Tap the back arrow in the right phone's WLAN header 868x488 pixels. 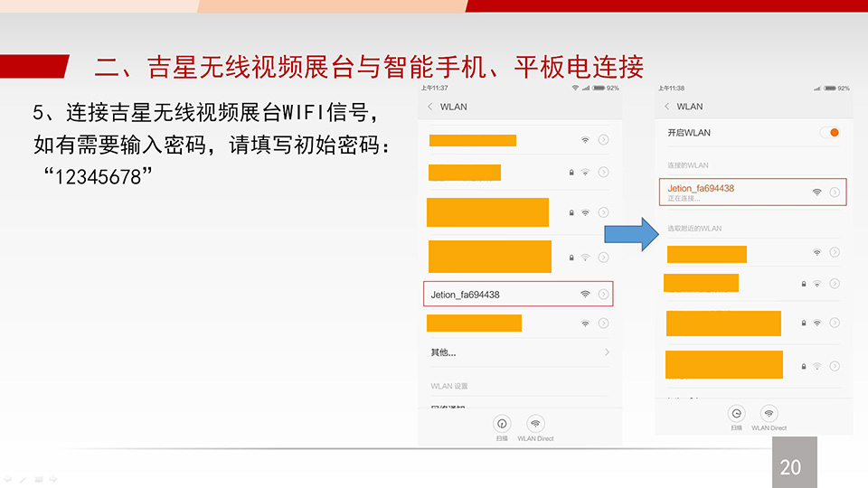[667, 107]
